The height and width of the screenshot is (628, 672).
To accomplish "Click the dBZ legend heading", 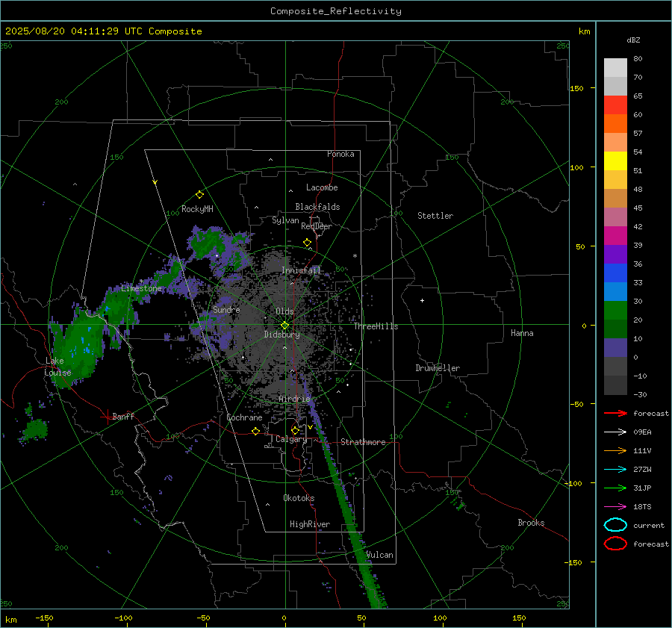I will pos(633,40).
